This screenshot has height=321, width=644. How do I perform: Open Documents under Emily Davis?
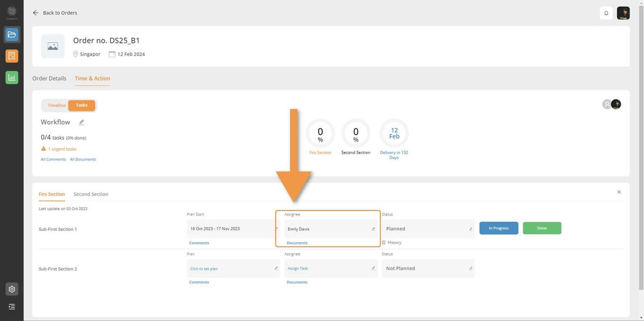pos(297,243)
